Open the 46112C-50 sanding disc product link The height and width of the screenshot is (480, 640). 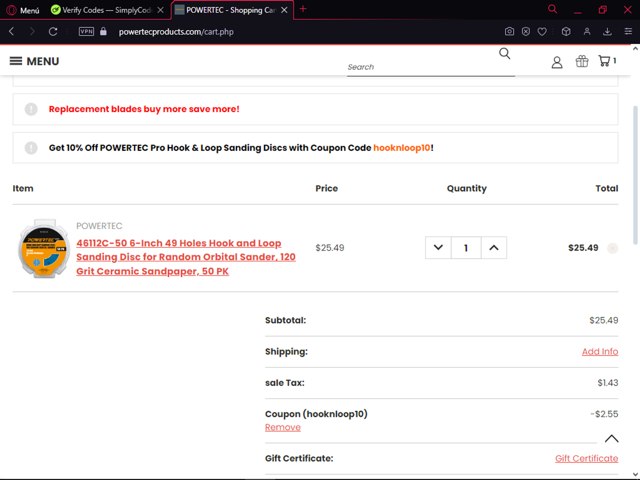pyautogui.click(x=186, y=257)
